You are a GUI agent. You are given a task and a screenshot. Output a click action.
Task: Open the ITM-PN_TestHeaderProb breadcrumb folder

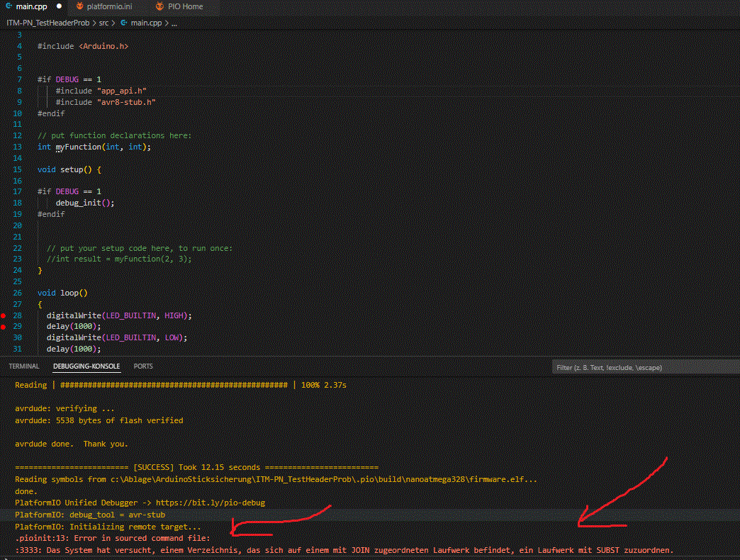pos(47,23)
